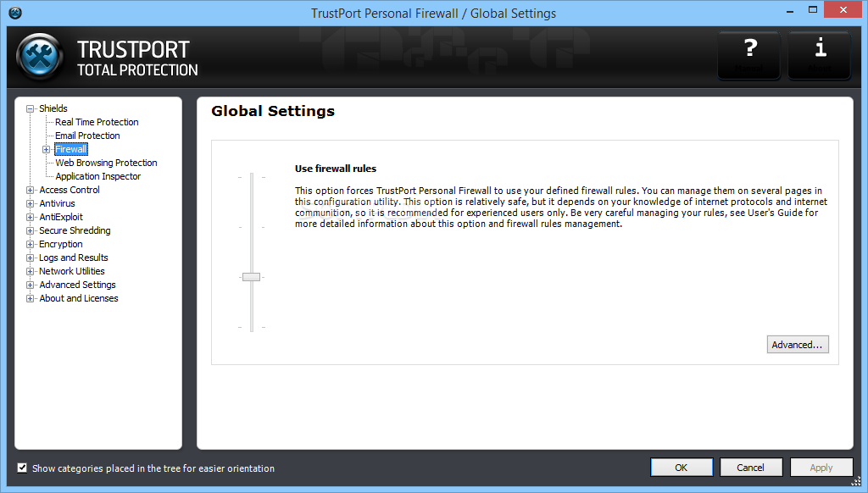Select the About and Licenses label

(79, 298)
